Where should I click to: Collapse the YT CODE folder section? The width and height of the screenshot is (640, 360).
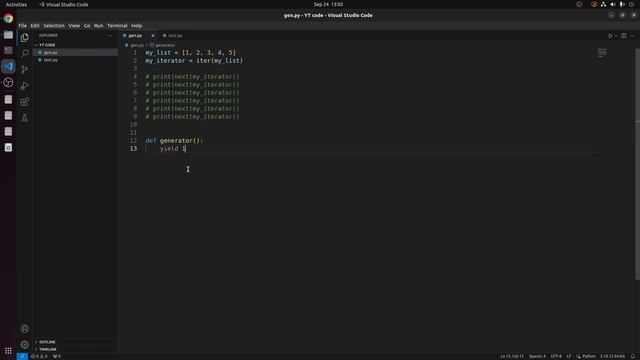pyautogui.click(x=47, y=45)
